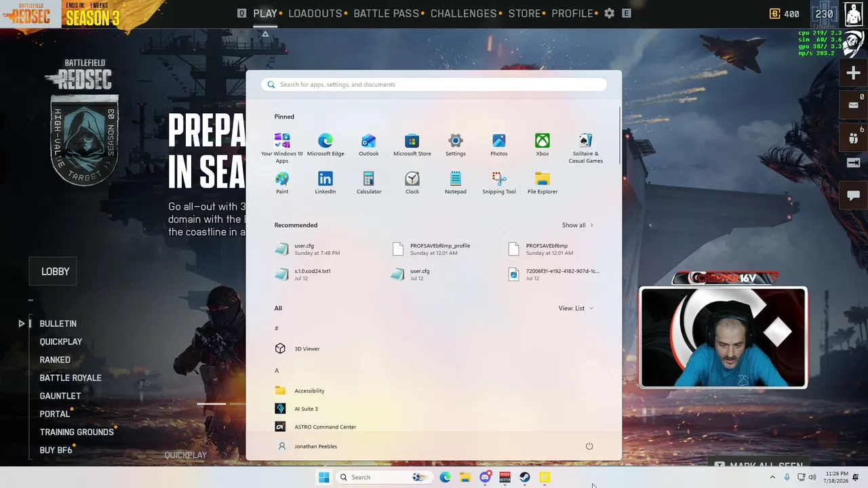Screen dimensions: 868x488
Task: Click the plus icon in game sidebar
Action: [x=853, y=73]
